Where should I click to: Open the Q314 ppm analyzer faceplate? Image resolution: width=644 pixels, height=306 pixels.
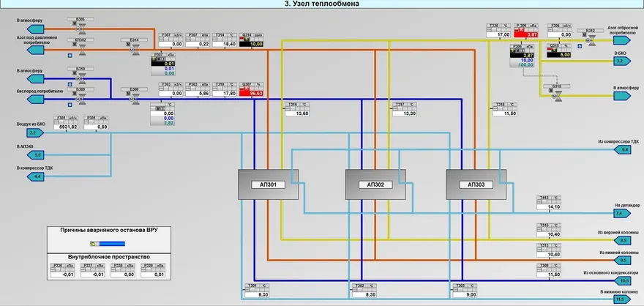coord(251,40)
